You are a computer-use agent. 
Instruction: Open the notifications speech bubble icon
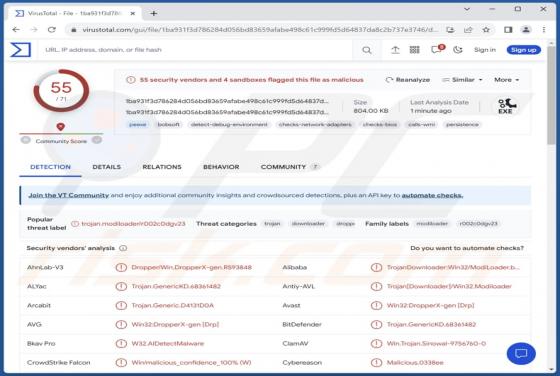click(x=437, y=49)
